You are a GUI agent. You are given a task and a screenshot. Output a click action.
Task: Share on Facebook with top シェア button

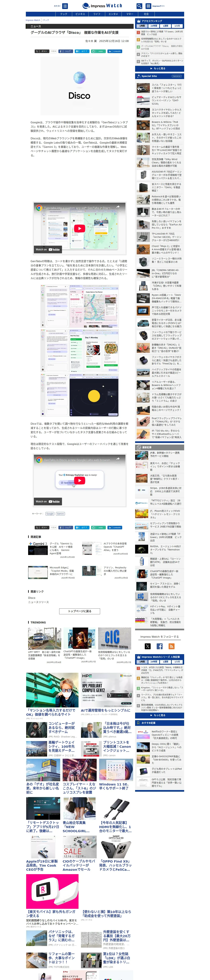coord(66,51)
